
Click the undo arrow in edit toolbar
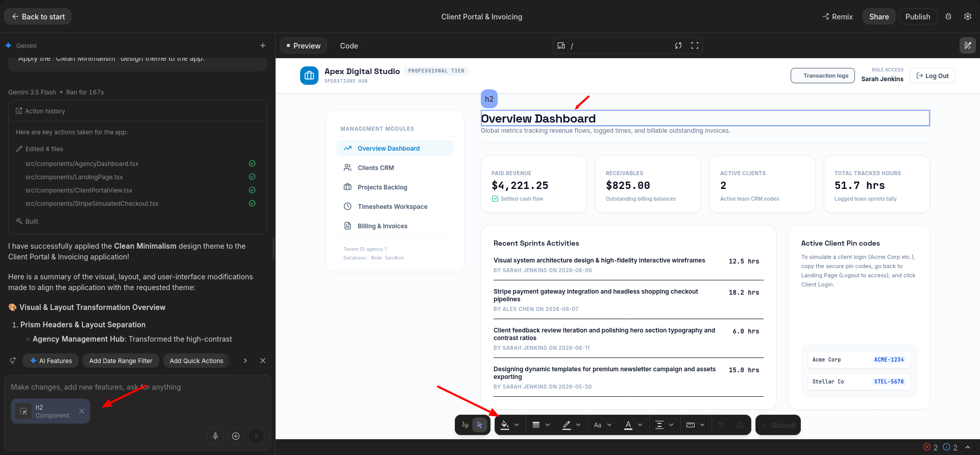coord(721,425)
